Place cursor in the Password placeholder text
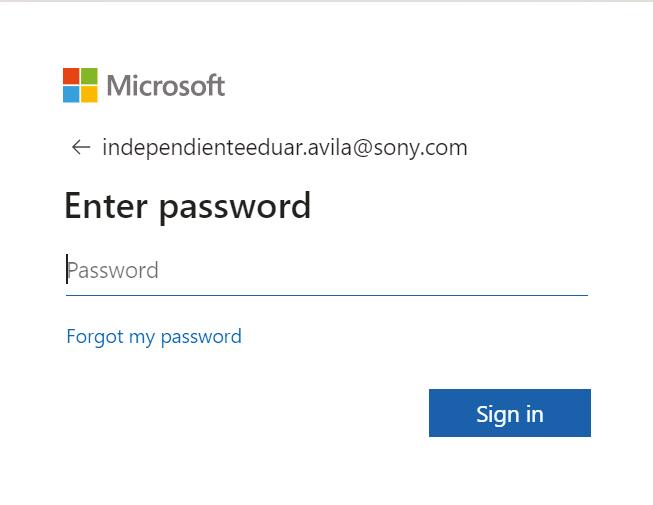Image resolution: width=653 pixels, height=505 pixels. 113,270
